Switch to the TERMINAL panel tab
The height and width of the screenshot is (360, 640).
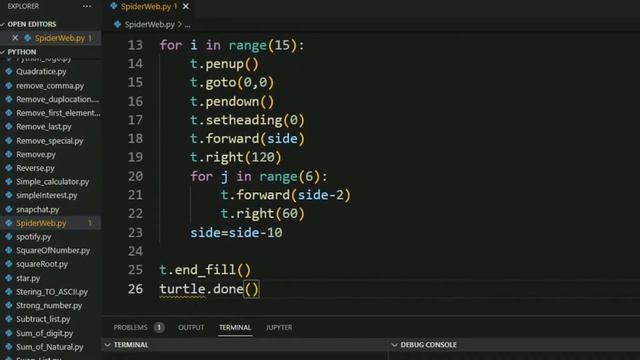click(x=235, y=327)
